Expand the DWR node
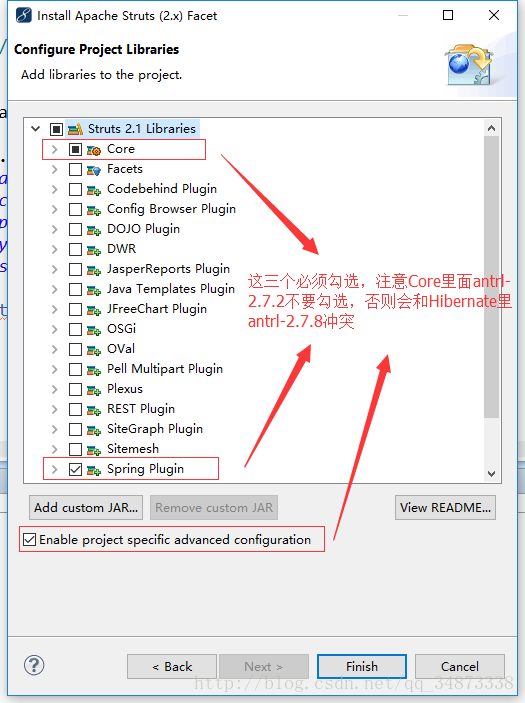 pyautogui.click(x=55, y=249)
